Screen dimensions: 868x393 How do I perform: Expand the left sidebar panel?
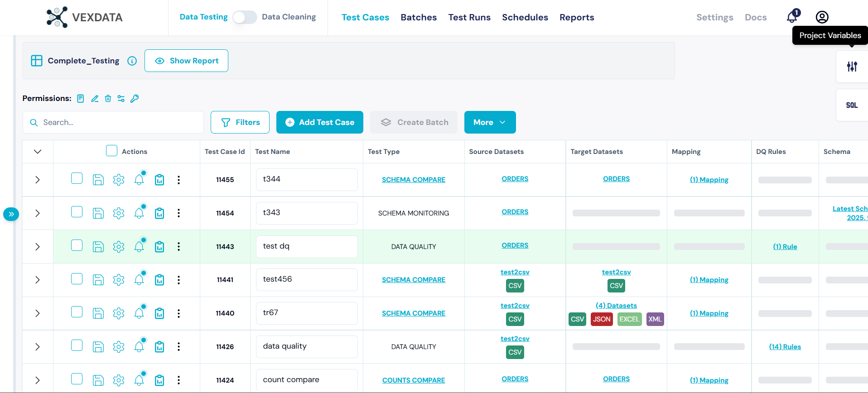pyautogui.click(x=11, y=214)
